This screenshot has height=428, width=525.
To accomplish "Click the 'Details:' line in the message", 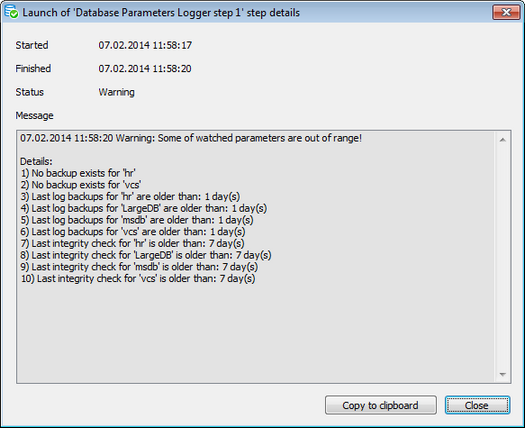I will 36,161.
